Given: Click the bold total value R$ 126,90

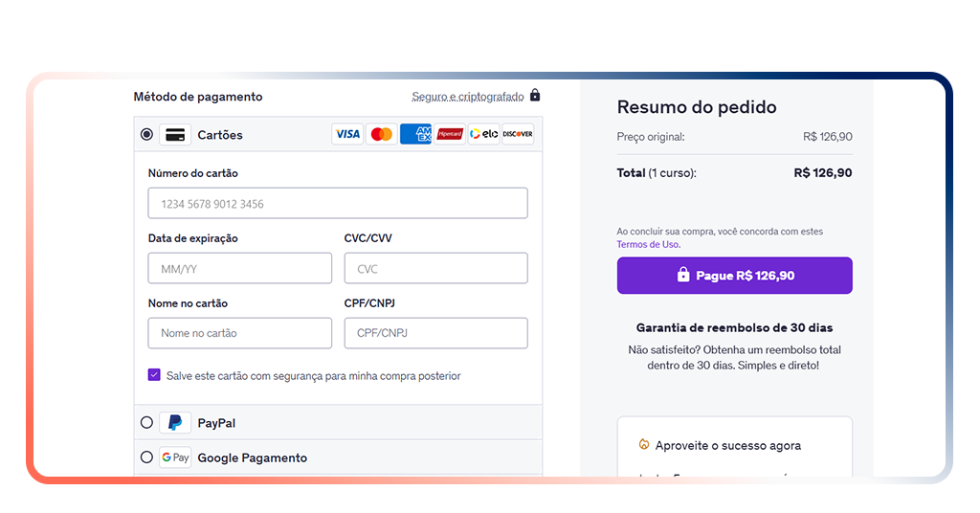Looking at the screenshot, I should pyautogui.click(x=823, y=173).
